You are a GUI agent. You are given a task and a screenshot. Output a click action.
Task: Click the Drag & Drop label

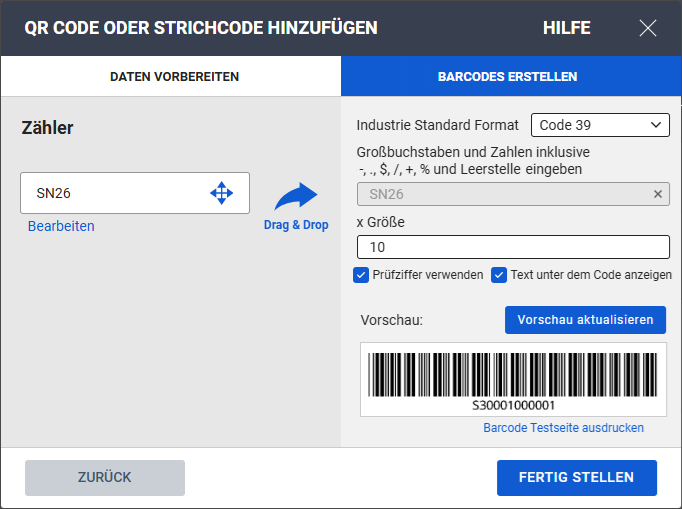(x=296, y=225)
